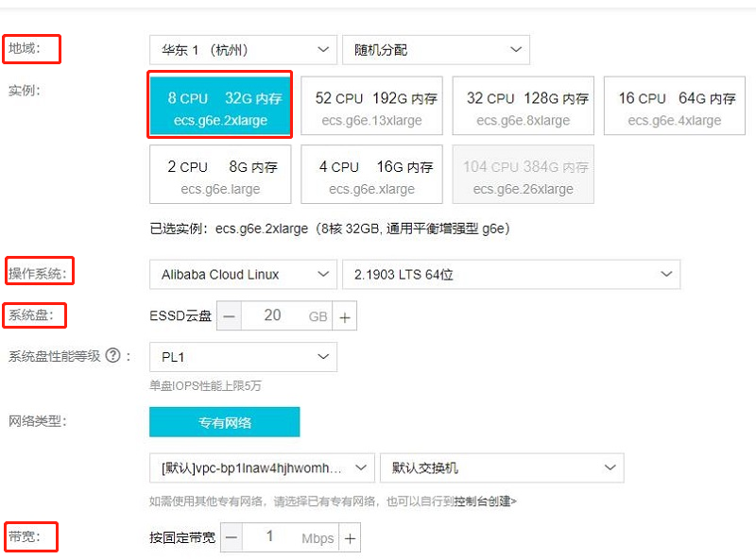Image resolution: width=756 pixels, height=560 pixels.
Task: Increase bandwidth with the plus button
Action: [350, 538]
